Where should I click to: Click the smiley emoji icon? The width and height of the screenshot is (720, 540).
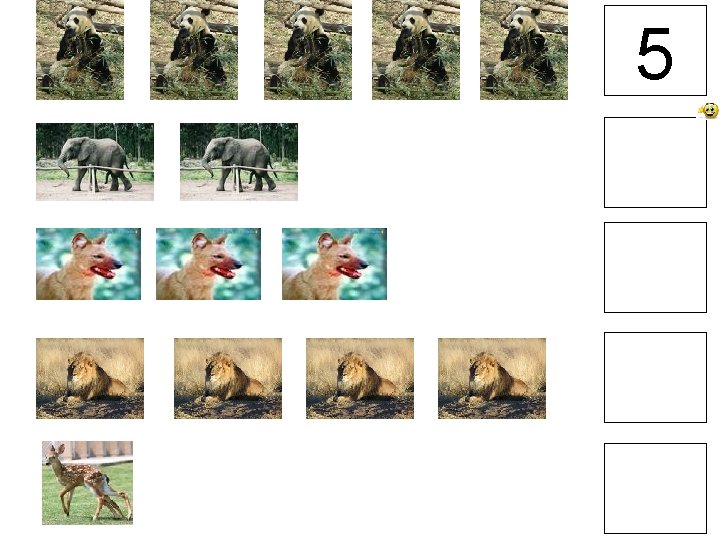[x=709, y=110]
